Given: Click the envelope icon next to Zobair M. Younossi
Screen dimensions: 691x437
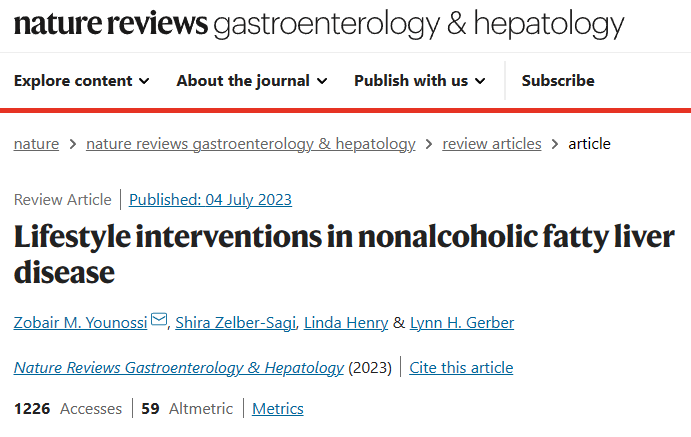Looking at the screenshot, I should [159, 319].
